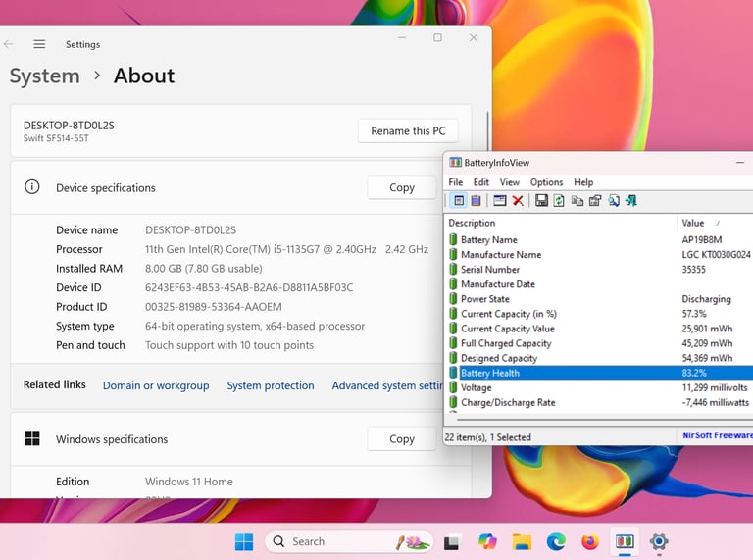
Task: Open the Settings hamburger navigation menu
Action: pos(39,44)
